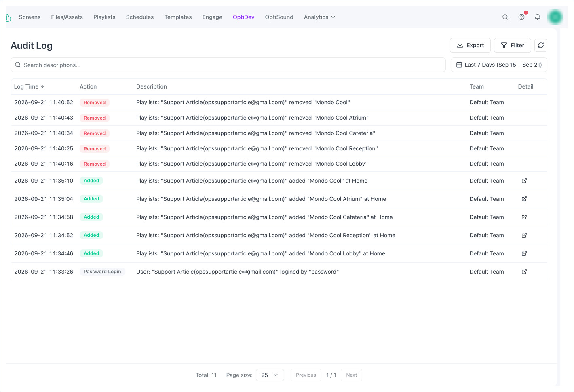Select description removed "Mondo Cool Atrium"
The height and width of the screenshot is (392, 574).
252,118
